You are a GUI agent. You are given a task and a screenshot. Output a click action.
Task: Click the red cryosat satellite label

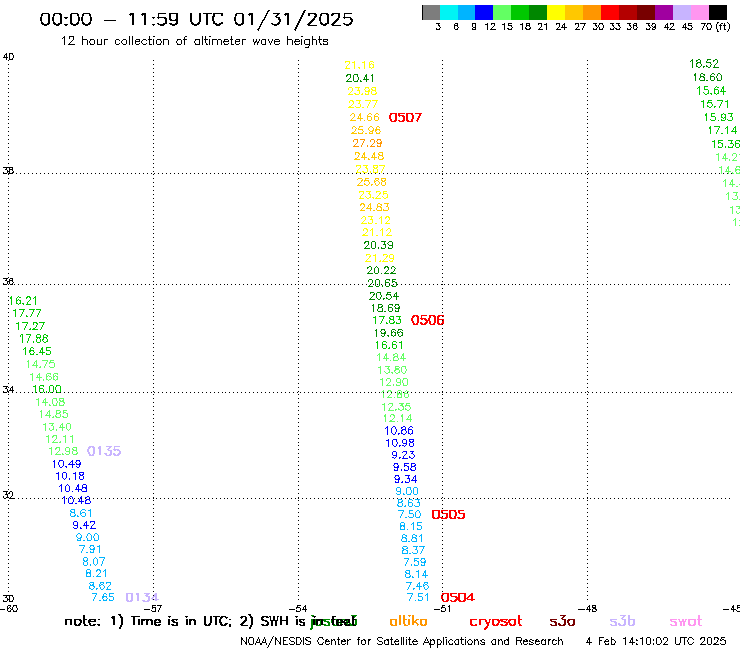pyautogui.click(x=496, y=622)
